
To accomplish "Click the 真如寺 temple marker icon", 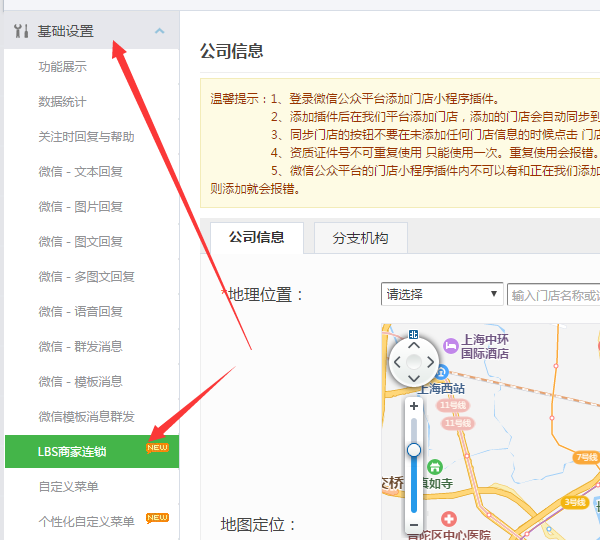I will click(435, 467).
